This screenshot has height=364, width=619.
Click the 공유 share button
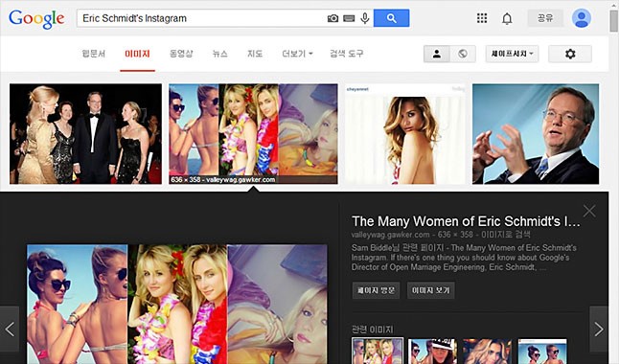click(x=545, y=18)
